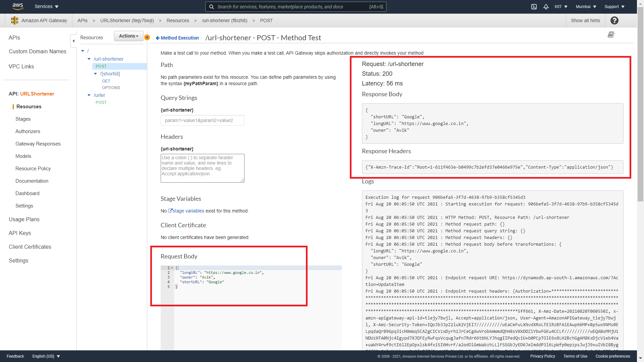The height and width of the screenshot is (362, 644).
Task: Collapse the /urler tree node
Action: [89, 95]
